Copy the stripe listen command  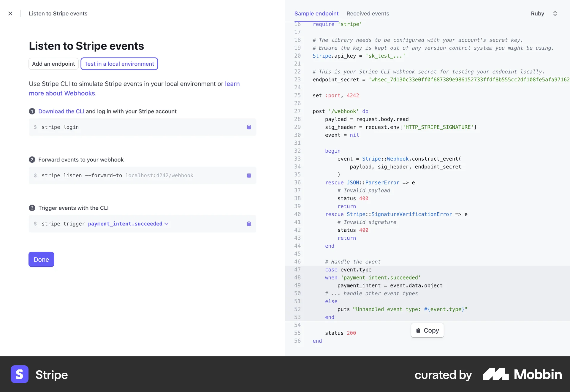[249, 176]
